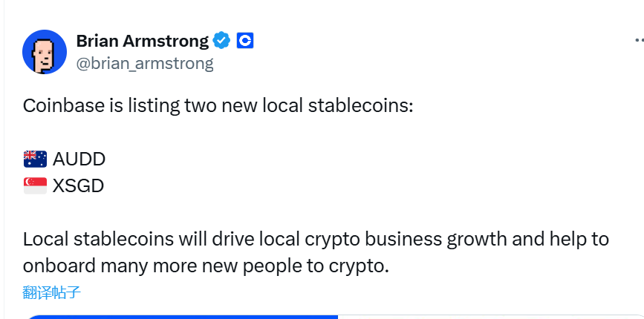Image resolution: width=644 pixels, height=319 pixels.
Task: Click the Coinbase affiliation badge icon
Action: 245,41
